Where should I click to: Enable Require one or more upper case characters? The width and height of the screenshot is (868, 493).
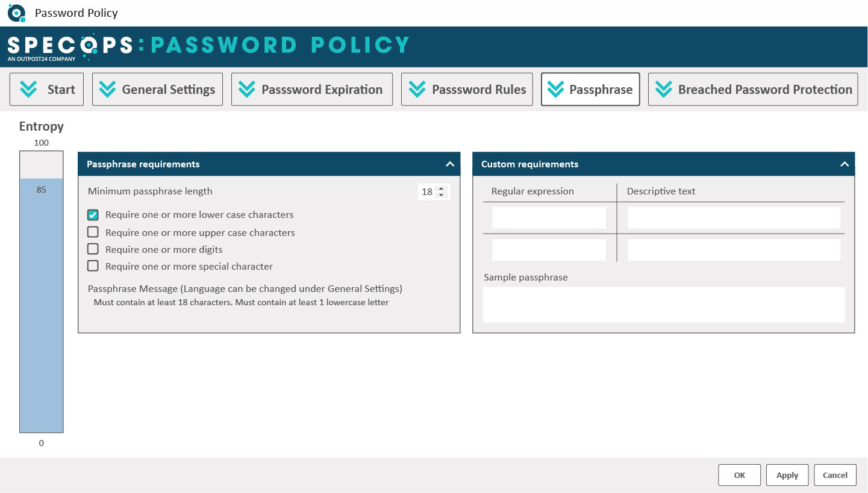pyautogui.click(x=93, y=232)
